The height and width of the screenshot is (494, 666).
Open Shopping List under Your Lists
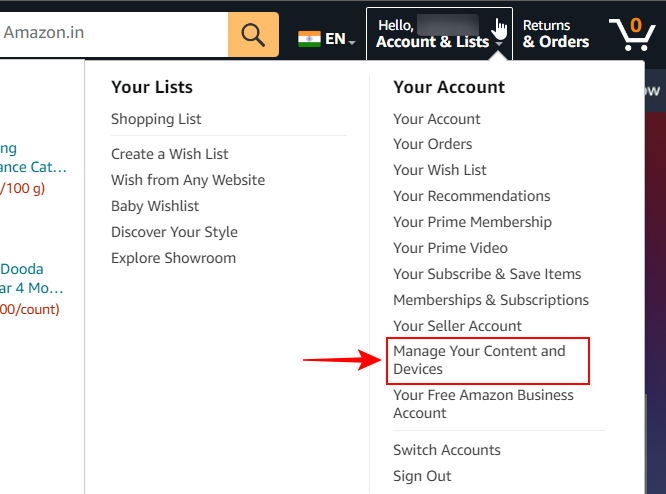pyautogui.click(x=156, y=118)
